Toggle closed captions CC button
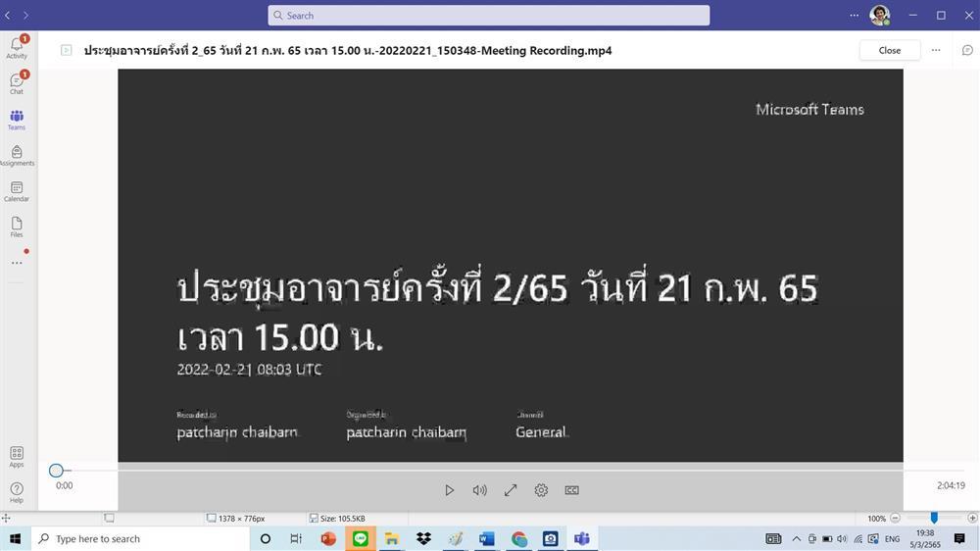The image size is (980, 551). pyautogui.click(x=572, y=490)
